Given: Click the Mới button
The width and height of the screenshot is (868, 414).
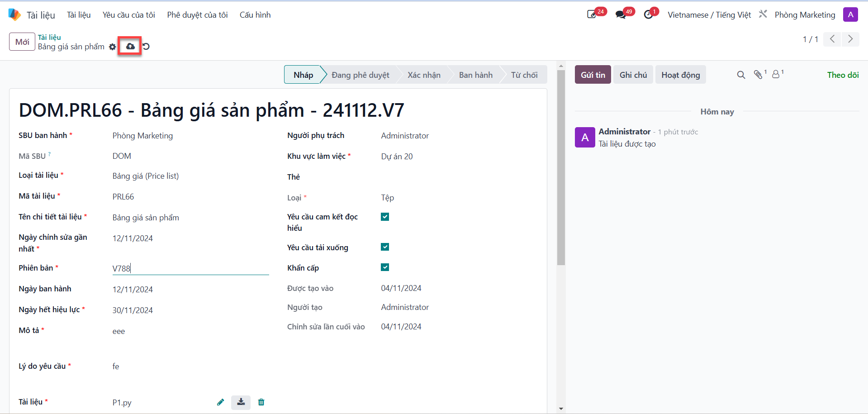Looking at the screenshot, I should pyautogui.click(x=22, y=42).
